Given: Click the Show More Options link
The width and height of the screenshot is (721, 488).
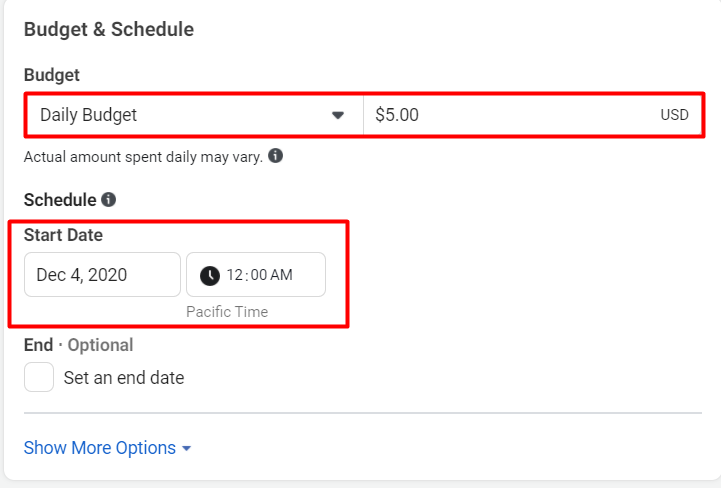Looking at the screenshot, I should [100, 448].
